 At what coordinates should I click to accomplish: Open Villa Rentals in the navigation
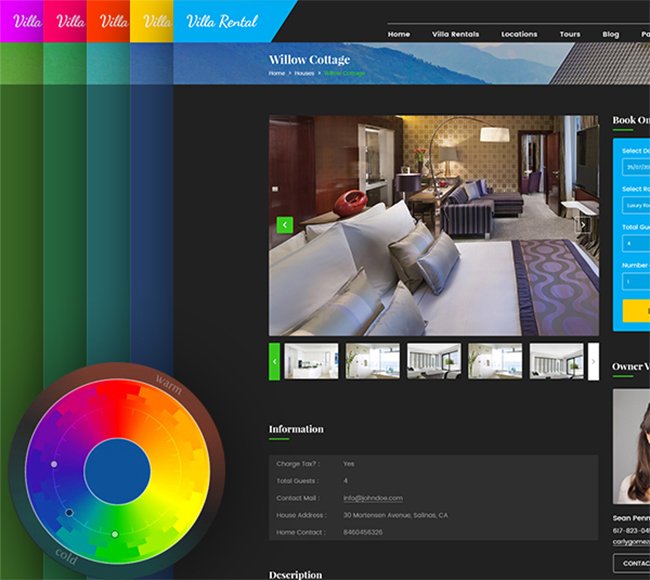coord(455,34)
